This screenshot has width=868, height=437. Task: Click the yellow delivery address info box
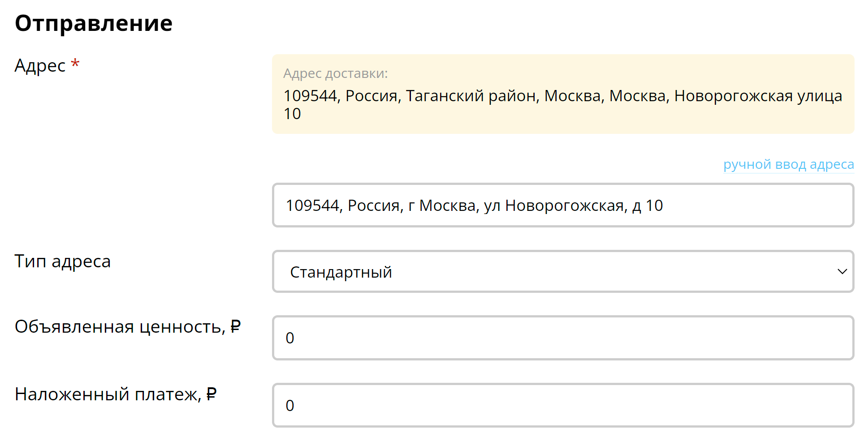pyautogui.click(x=563, y=94)
